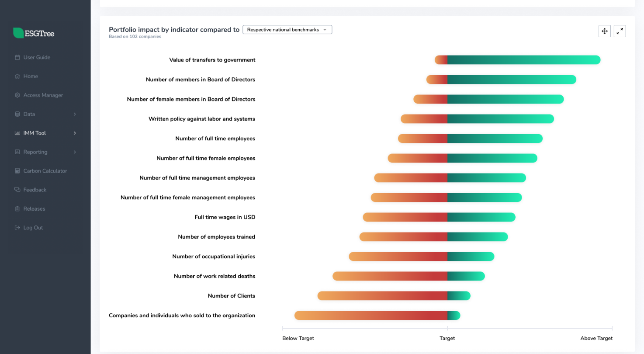644x354 pixels.
Task: Click the move chart panel icon
Action: [x=605, y=31]
